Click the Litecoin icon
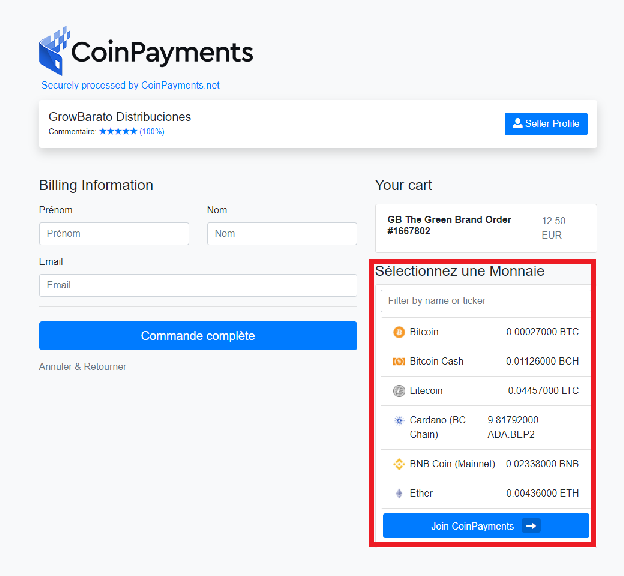 399,391
